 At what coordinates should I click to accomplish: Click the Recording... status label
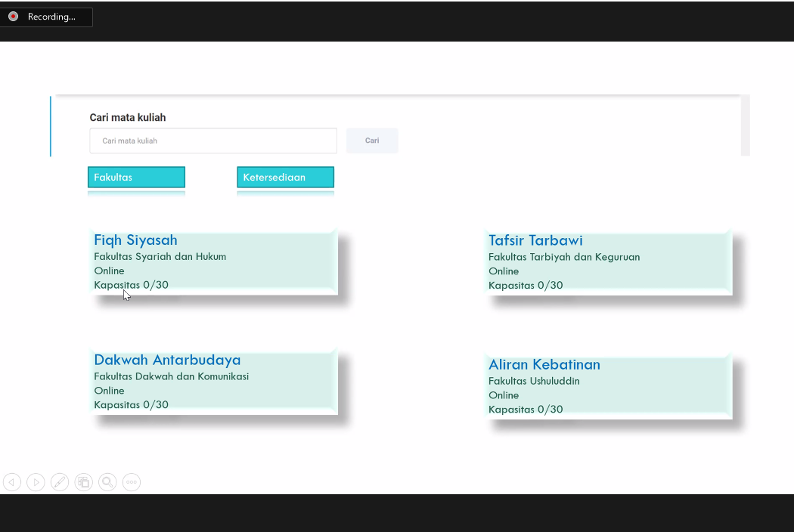[51, 17]
